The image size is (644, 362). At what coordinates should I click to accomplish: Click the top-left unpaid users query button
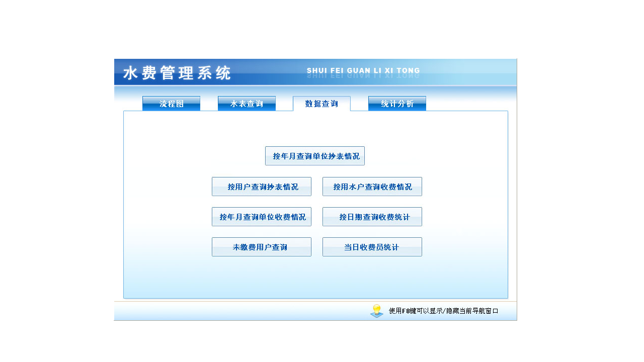(x=262, y=247)
